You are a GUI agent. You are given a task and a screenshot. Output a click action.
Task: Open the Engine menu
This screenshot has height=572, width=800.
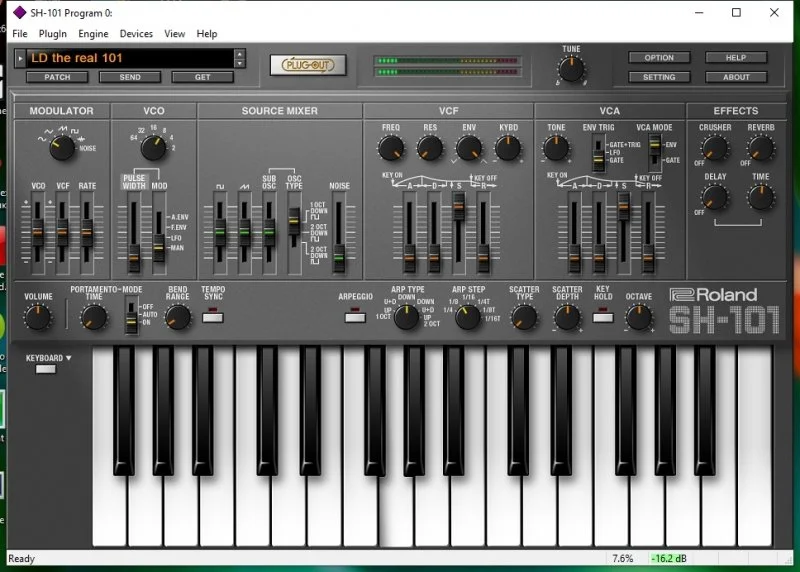pos(93,34)
